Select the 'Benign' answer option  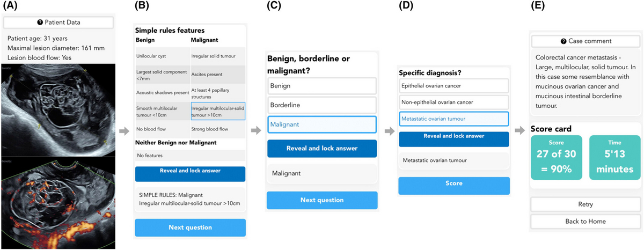click(322, 85)
